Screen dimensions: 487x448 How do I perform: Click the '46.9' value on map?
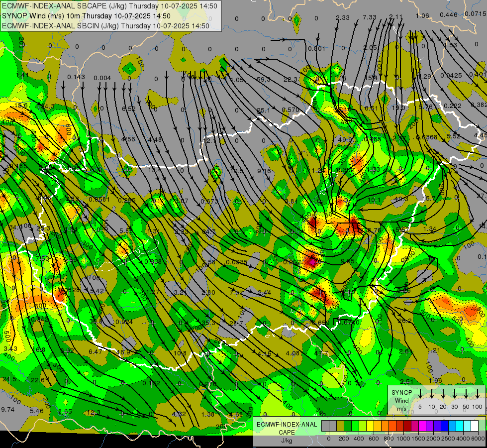(123, 352)
